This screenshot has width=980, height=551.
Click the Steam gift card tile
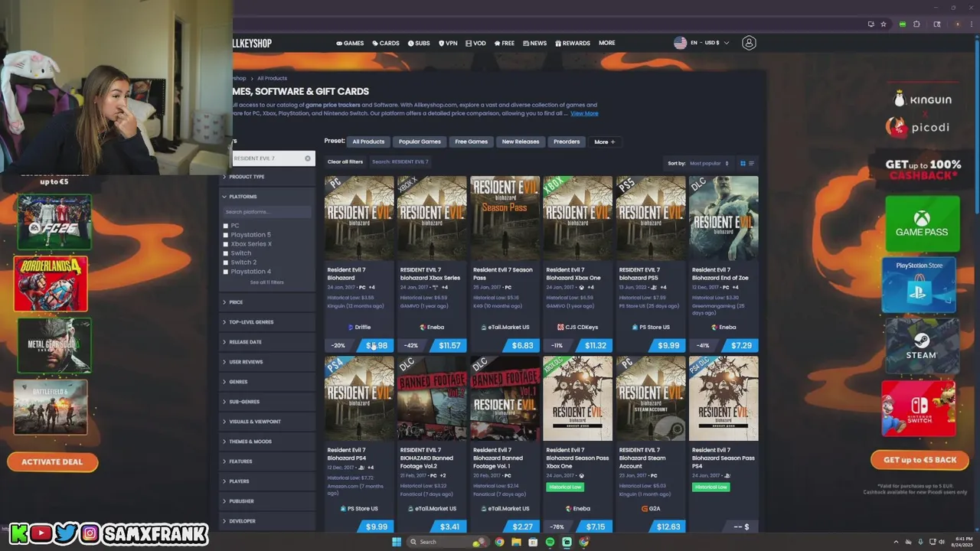pyautogui.click(x=921, y=346)
